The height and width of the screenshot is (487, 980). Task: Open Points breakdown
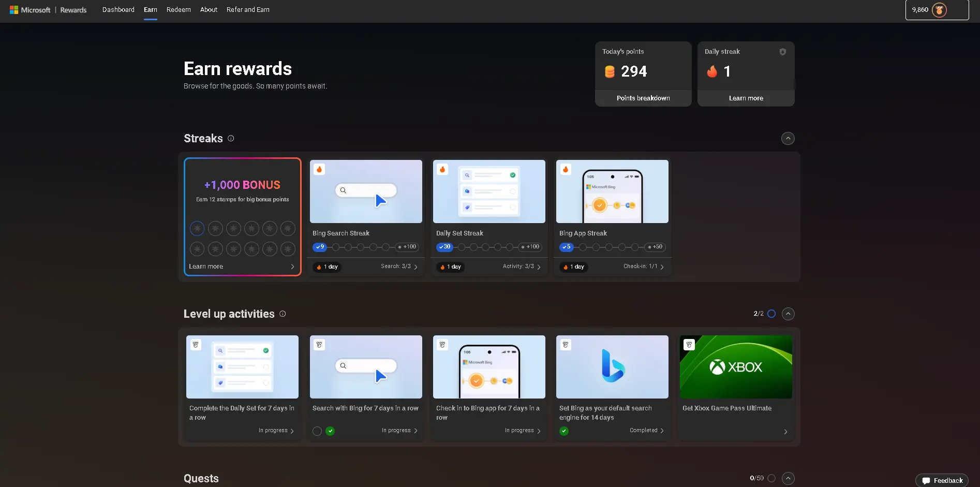coord(643,98)
